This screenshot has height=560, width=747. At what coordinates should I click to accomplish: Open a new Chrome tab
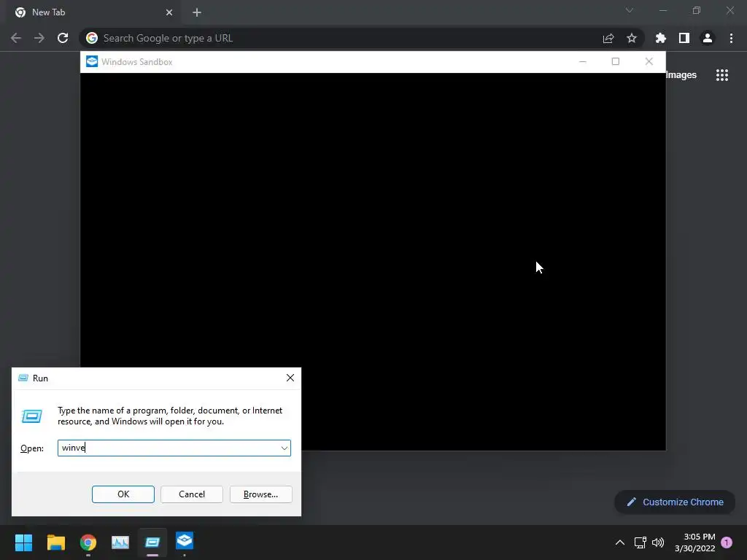[197, 12]
